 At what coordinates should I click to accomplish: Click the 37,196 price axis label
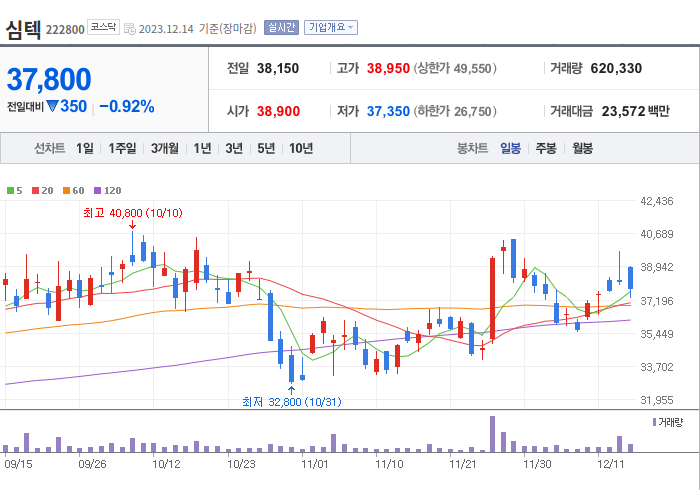[657, 301]
